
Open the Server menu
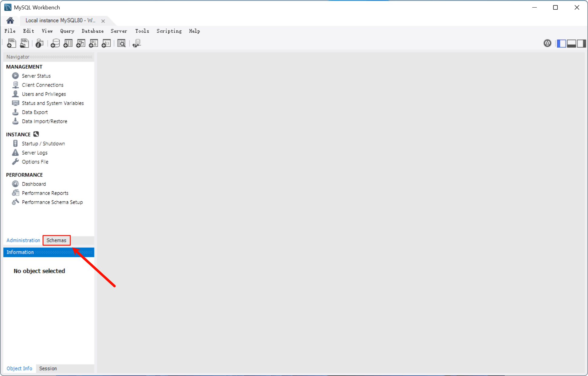click(x=119, y=31)
